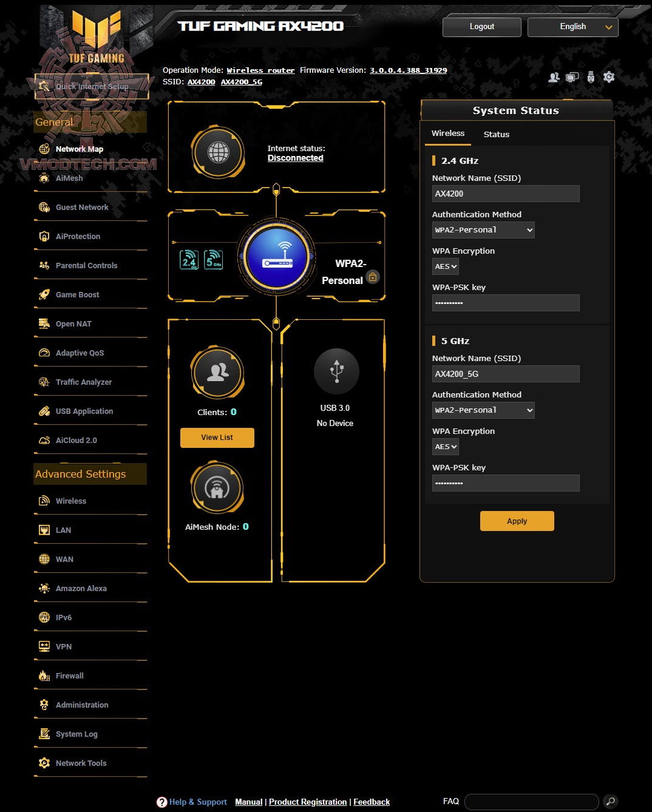
Task: Open 2.4 GHz Authentication Method dropdown
Action: point(483,230)
